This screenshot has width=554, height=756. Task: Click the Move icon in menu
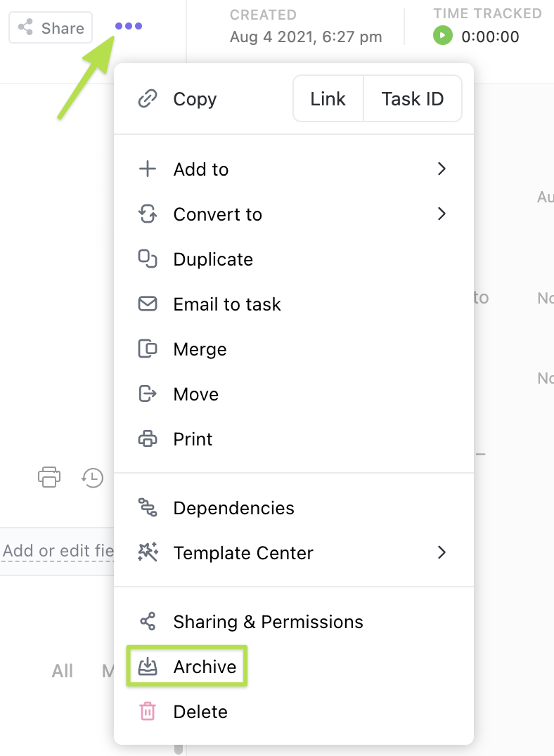click(x=148, y=394)
